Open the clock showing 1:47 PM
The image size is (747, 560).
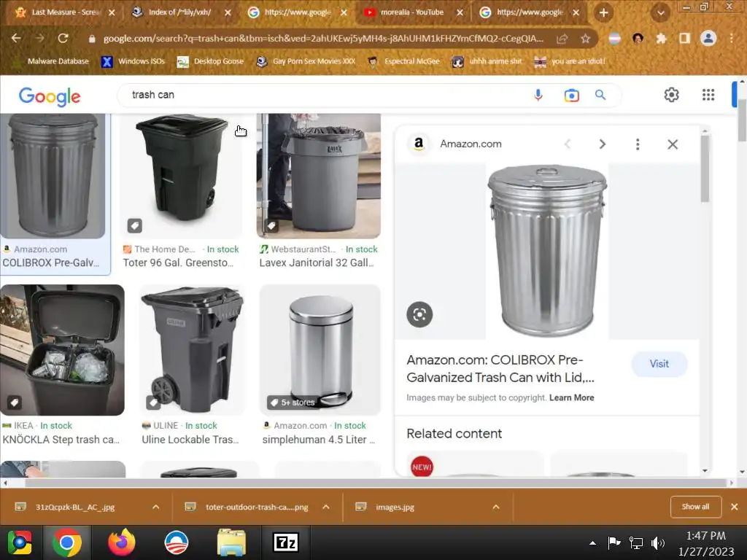tap(706, 542)
